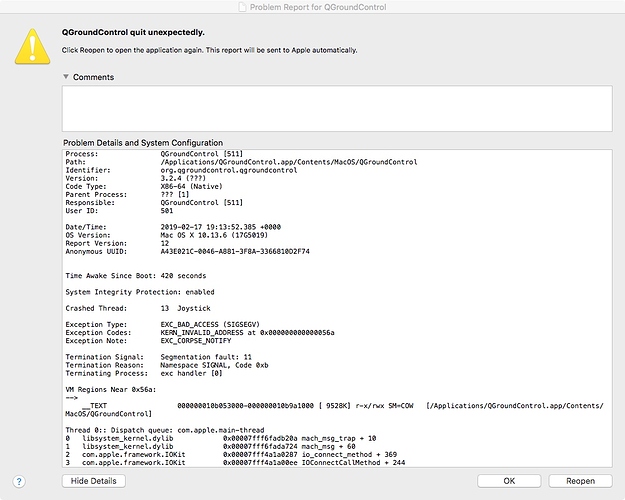Click the exception note 'EXC_CORPSE_NOTIFY'

196,341
